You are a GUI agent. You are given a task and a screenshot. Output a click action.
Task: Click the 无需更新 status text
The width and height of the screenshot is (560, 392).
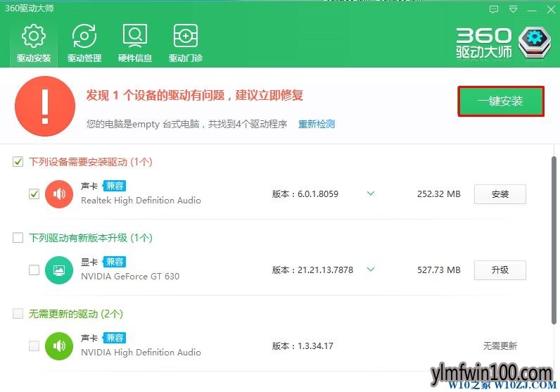500,346
